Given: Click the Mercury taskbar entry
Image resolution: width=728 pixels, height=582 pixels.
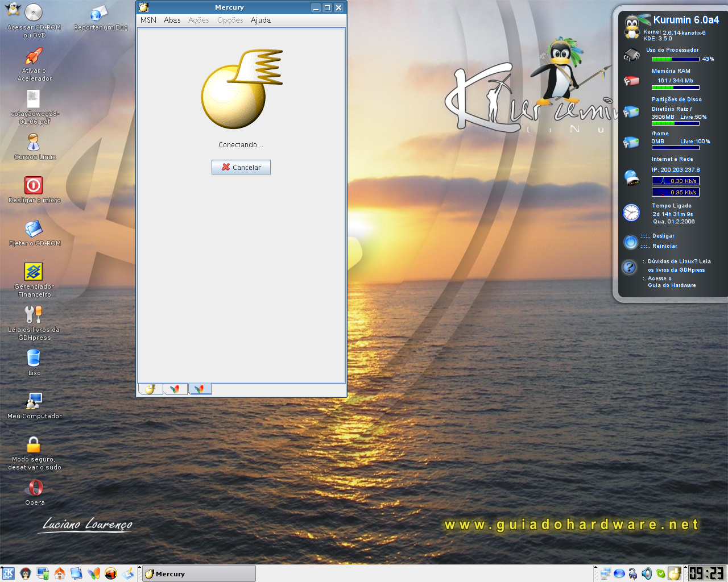Looking at the screenshot, I should (198, 573).
